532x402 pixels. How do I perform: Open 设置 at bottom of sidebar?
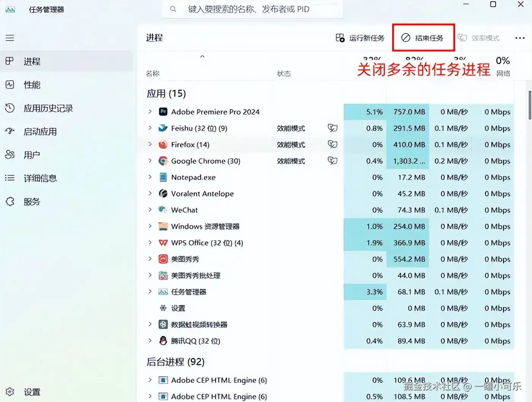click(x=23, y=392)
